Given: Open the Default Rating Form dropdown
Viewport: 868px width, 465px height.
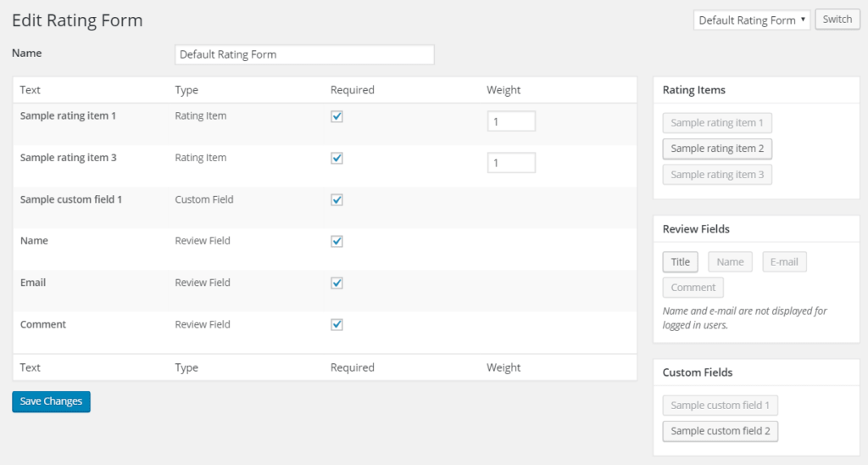Looking at the screenshot, I should (752, 20).
